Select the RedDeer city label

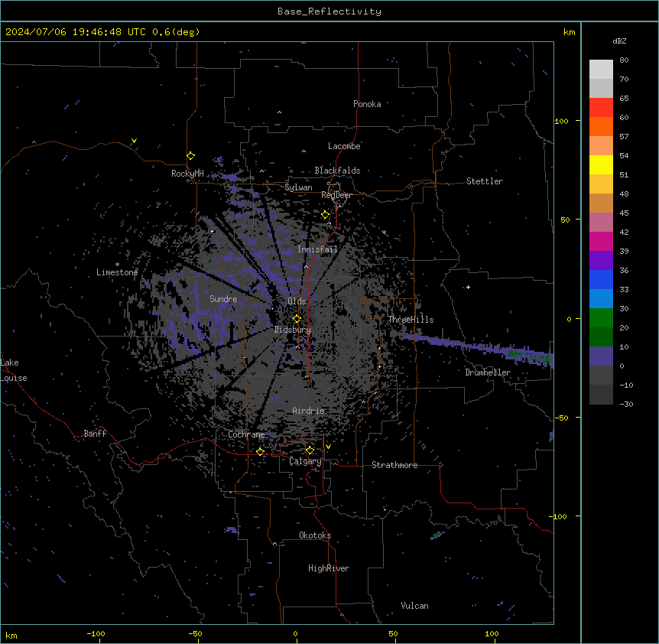336,195
